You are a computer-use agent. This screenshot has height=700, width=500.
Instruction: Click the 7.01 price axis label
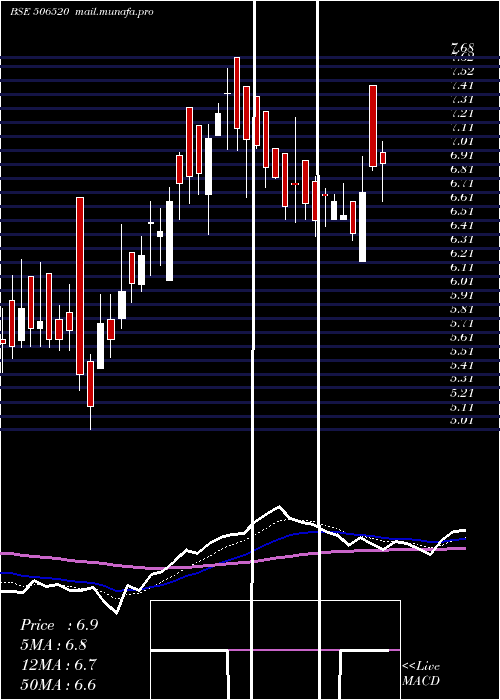[462, 142]
